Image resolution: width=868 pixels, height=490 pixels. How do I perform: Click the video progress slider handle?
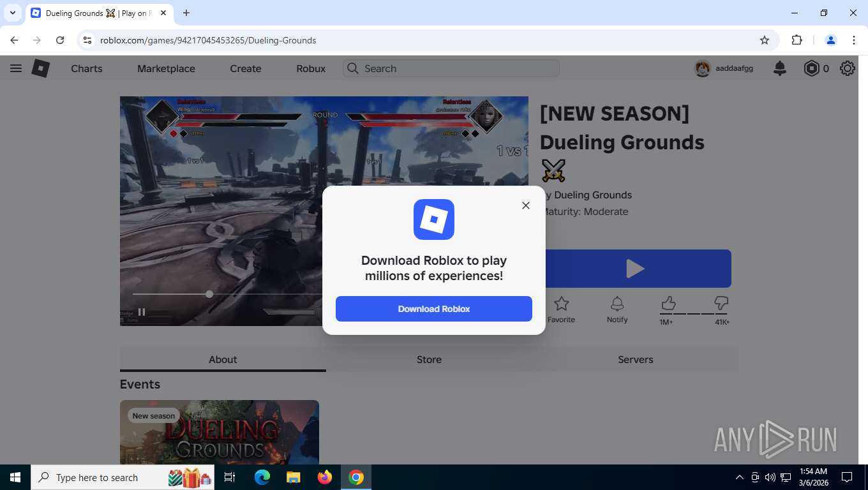209,294
